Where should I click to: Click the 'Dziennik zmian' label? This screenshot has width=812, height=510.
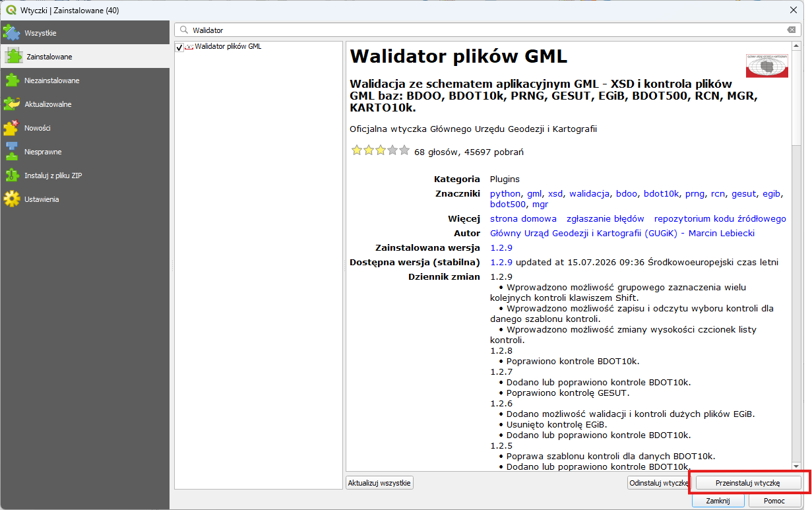tap(444, 276)
